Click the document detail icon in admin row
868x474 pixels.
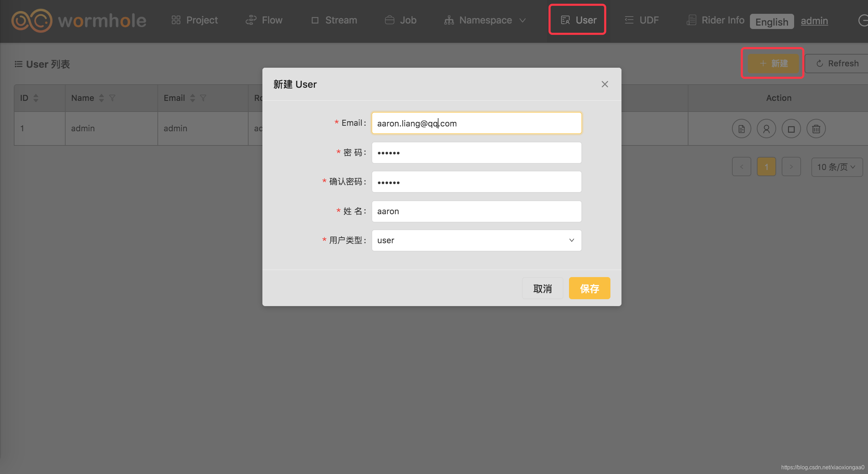pos(741,129)
